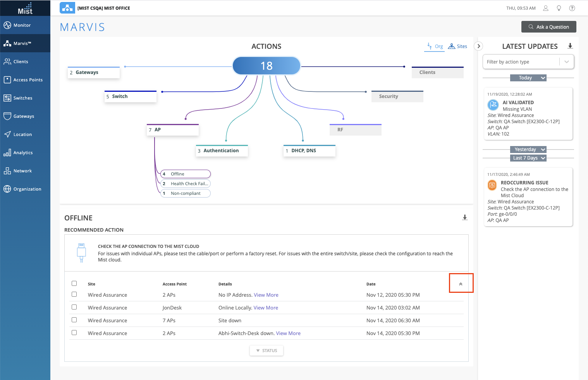This screenshot has height=380, width=588.
Task: Click the Ask a Question button
Action: pyautogui.click(x=548, y=27)
